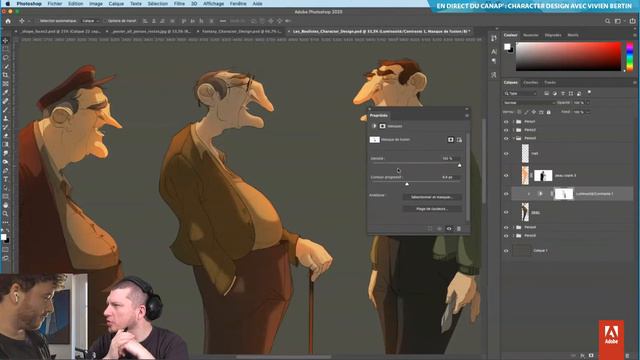
Task: Select the Hand tool
Action: (5, 205)
